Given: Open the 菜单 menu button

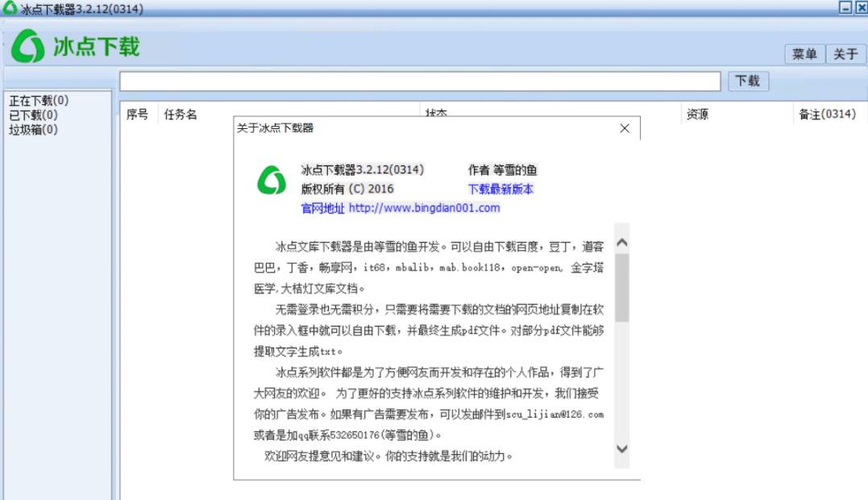Looking at the screenshot, I should click(x=804, y=54).
